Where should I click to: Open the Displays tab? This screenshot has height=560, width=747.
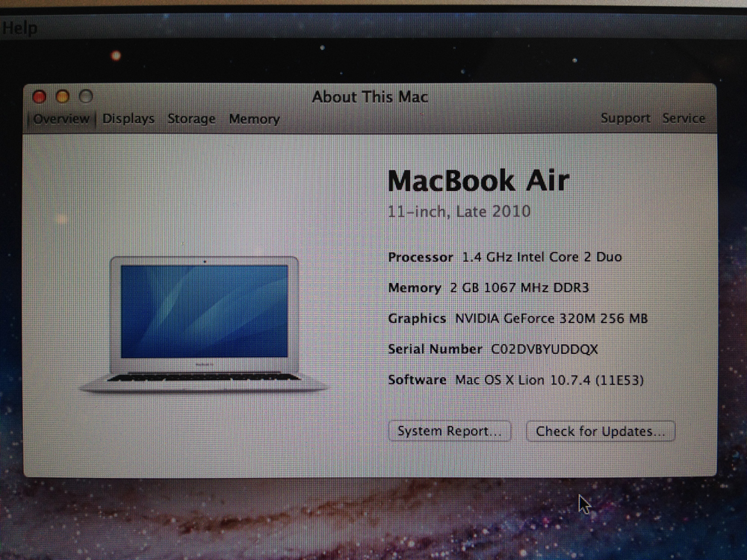click(x=128, y=119)
